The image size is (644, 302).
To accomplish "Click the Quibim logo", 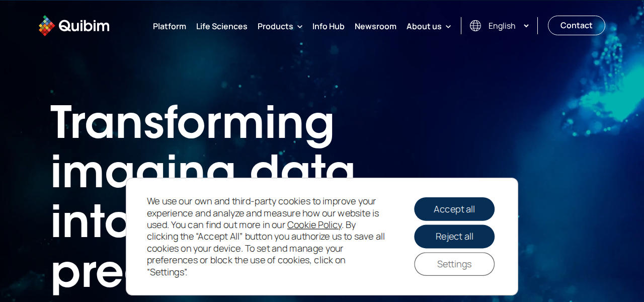I will (x=73, y=25).
